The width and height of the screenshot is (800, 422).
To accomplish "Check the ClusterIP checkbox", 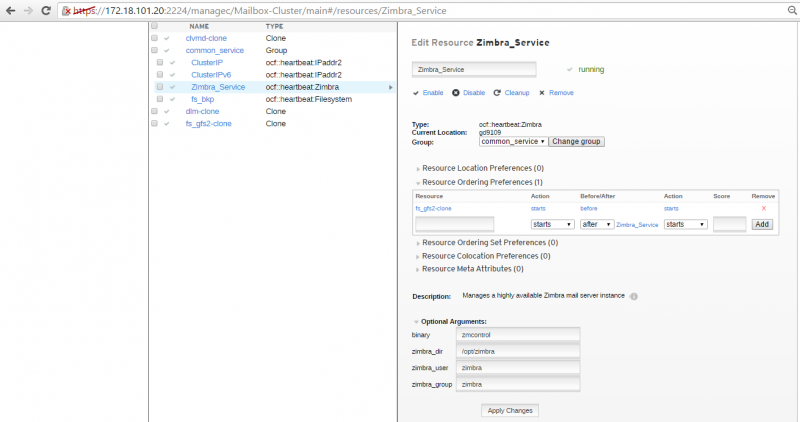I will tap(160, 63).
